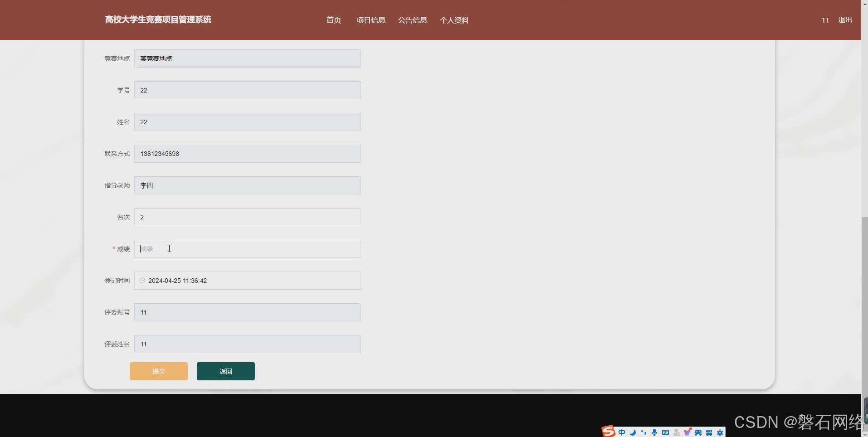Screen dimensions: 868x437
Task: Open the skin shirt icon in IME bar
Action: click(x=688, y=432)
